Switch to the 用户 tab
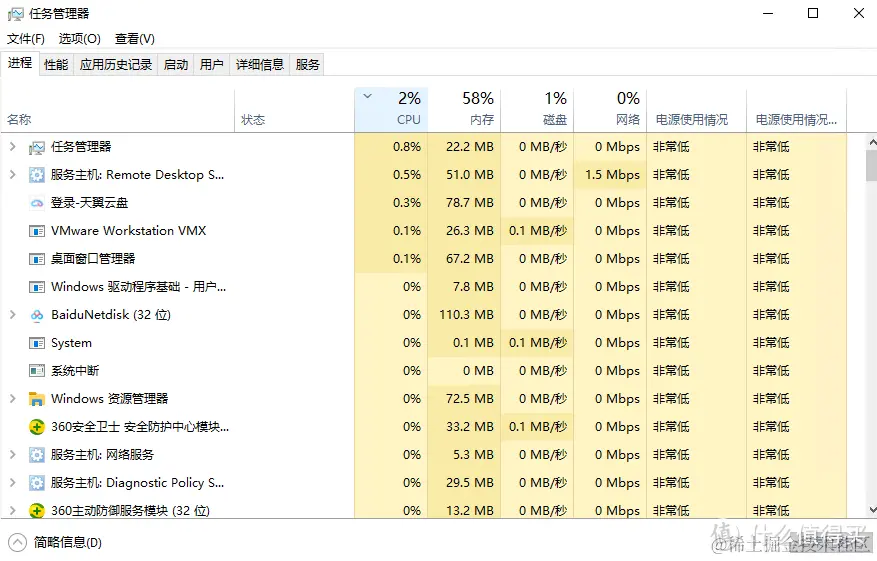The height and width of the screenshot is (561, 877). point(211,65)
